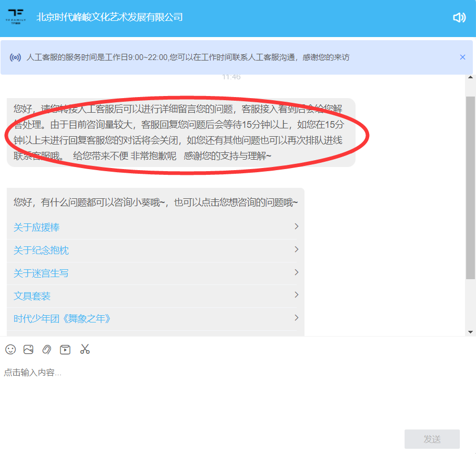The height and width of the screenshot is (454, 476).
Task: Click the service hours announcement text
Action: coord(188,57)
